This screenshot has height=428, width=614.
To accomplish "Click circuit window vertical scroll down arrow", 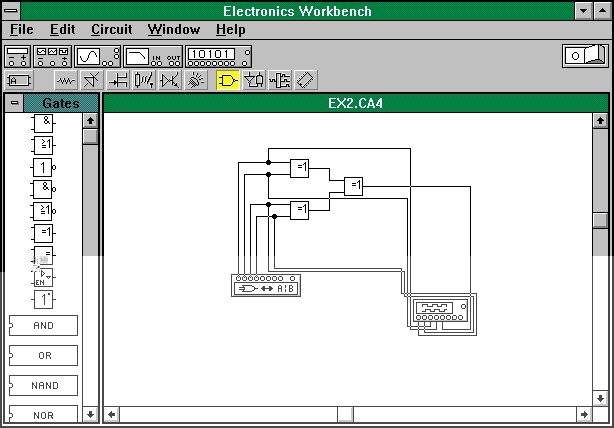I will pos(600,399).
